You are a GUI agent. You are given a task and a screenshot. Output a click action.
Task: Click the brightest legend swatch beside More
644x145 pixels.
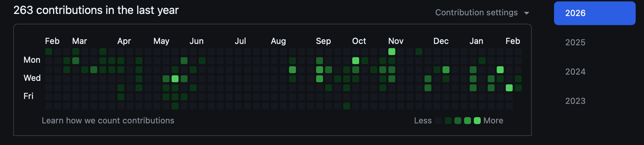pyautogui.click(x=477, y=121)
